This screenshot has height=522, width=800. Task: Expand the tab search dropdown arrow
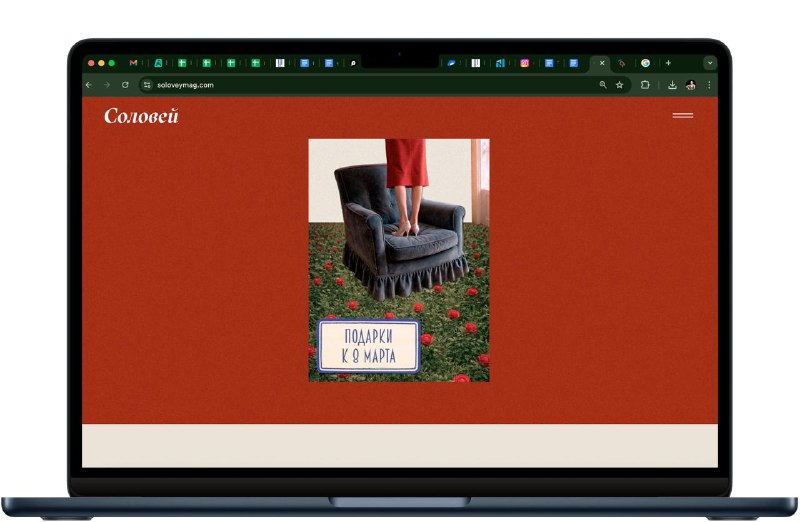pos(709,63)
